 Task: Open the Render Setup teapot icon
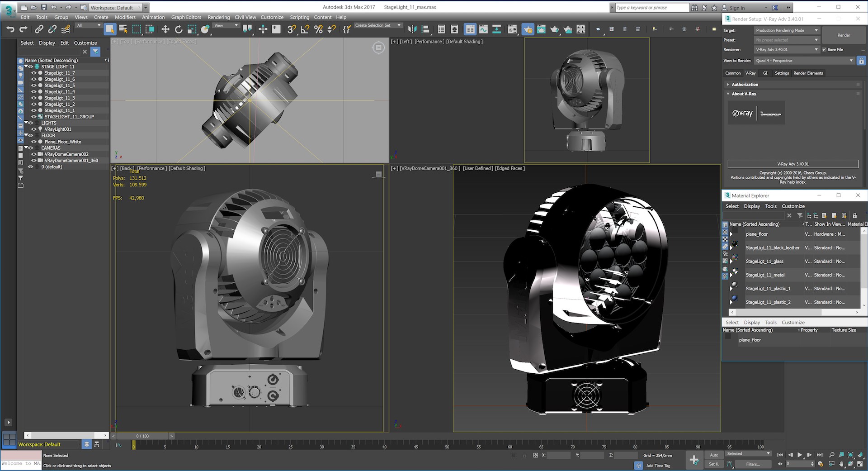click(x=527, y=29)
